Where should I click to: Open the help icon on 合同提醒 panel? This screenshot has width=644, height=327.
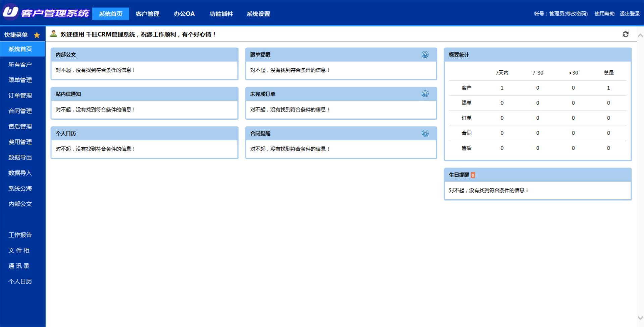(x=425, y=133)
